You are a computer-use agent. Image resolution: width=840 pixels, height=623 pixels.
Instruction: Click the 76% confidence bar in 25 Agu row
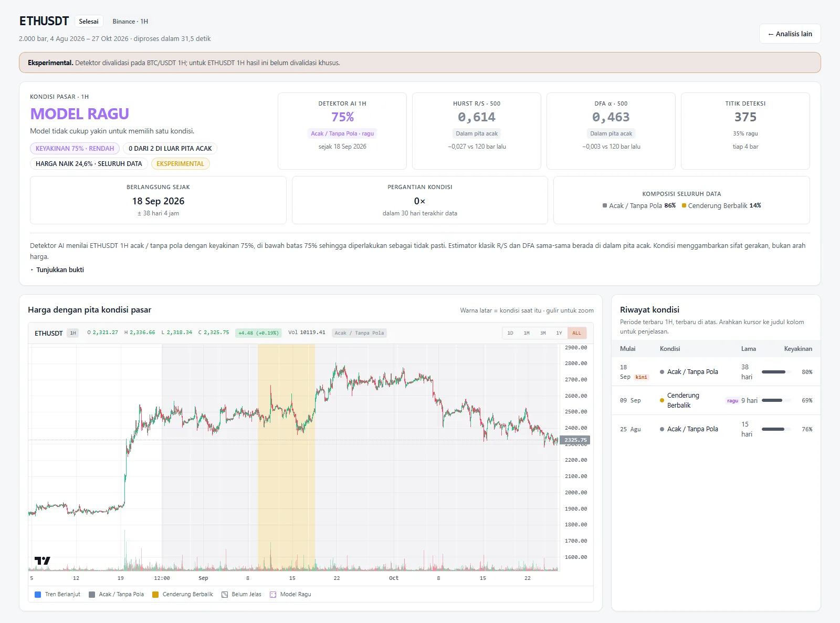click(x=776, y=429)
